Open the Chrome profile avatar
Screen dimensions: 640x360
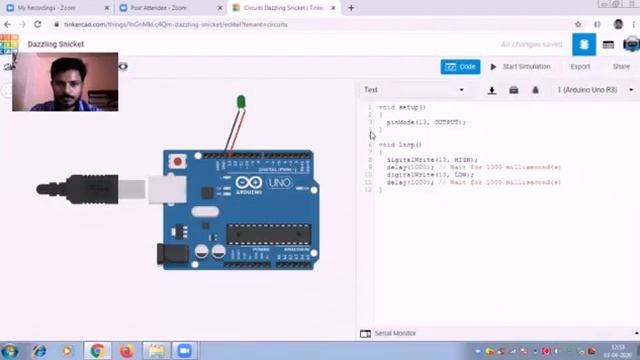[618, 24]
